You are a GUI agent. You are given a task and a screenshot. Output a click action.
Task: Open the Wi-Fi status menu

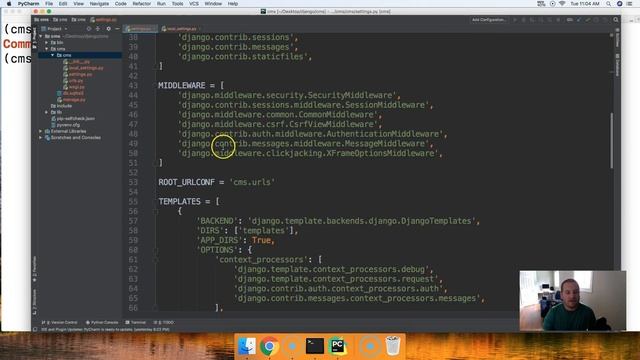pyautogui.click(x=562, y=4)
